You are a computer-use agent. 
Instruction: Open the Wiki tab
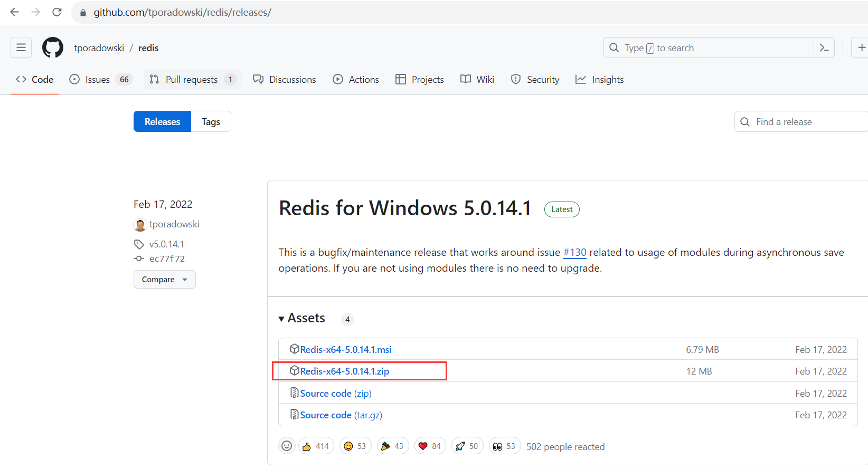click(x=477, y=80)
